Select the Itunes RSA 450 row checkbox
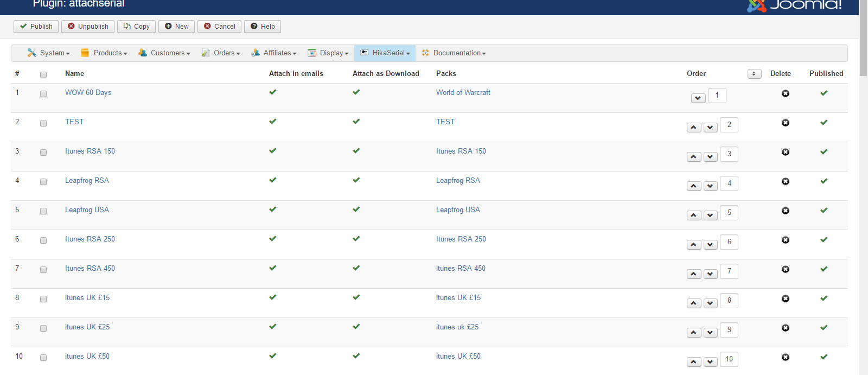868x375 pixels. (x=43, y=270)
